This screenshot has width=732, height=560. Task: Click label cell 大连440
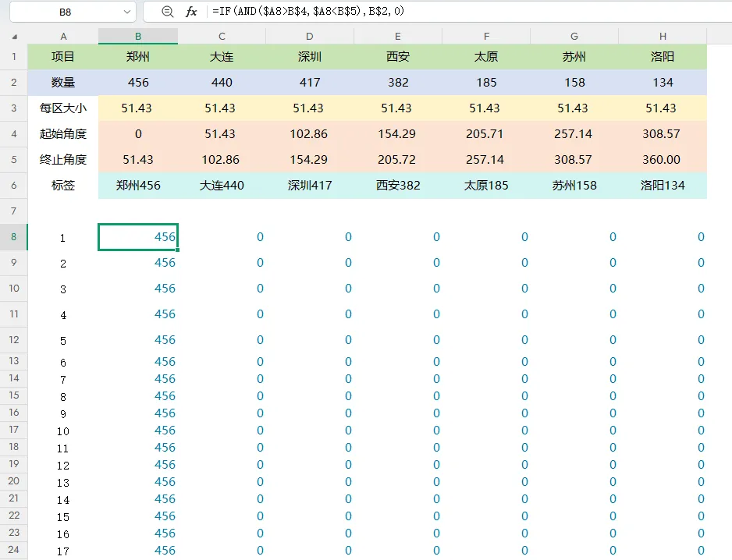222,186
